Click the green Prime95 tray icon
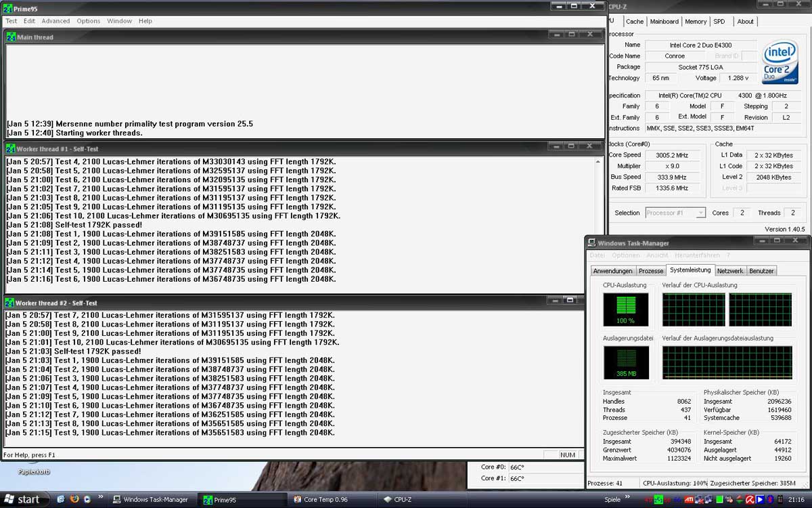The image size is (812, 508). click(658, 499)
